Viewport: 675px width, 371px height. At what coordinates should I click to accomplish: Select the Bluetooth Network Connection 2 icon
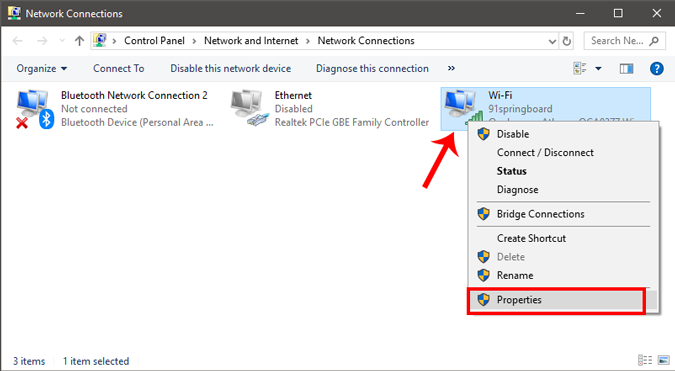pyautogui.click(x=34, y=109)
